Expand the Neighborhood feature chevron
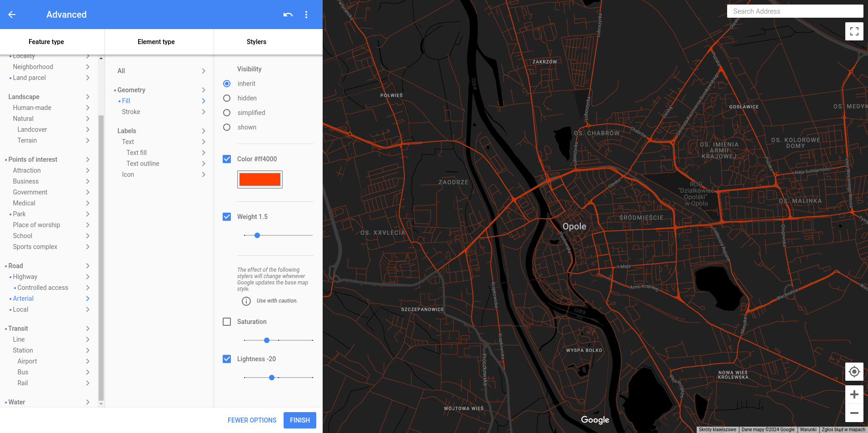 (88, 67)
